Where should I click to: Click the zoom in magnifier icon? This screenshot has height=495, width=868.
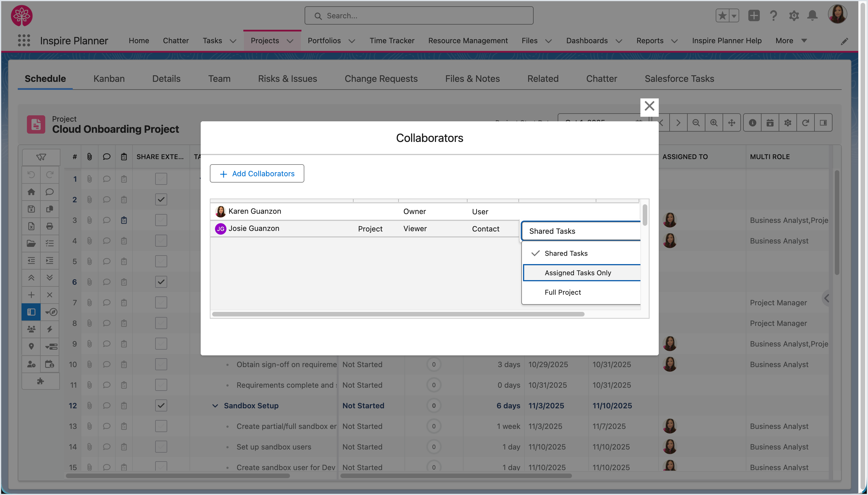(714, 123)
